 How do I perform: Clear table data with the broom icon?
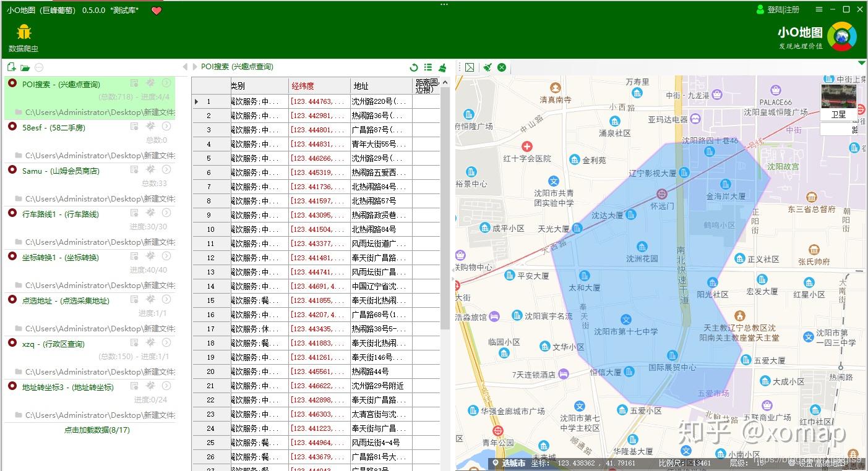tap(442, 67)
